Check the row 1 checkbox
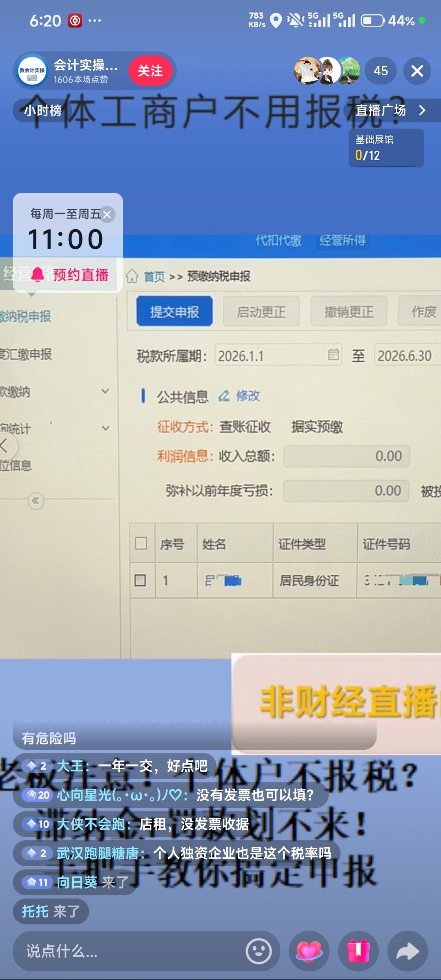The image size is (441, 980). pyautogui.click(x=140, y=580)
